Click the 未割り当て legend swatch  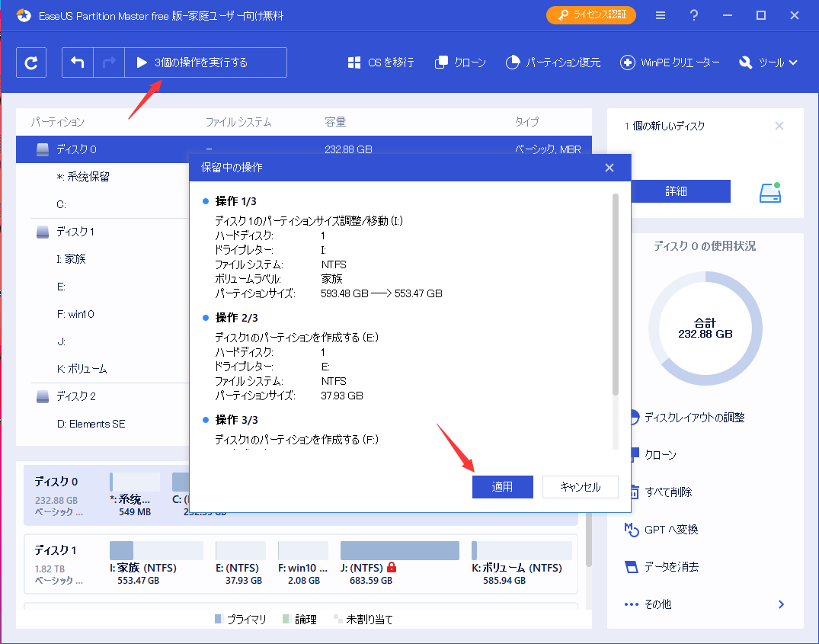click(338, 619)
